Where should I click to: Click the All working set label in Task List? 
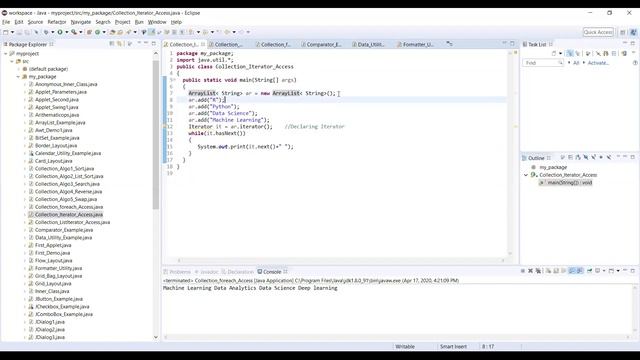click(576, 63)
